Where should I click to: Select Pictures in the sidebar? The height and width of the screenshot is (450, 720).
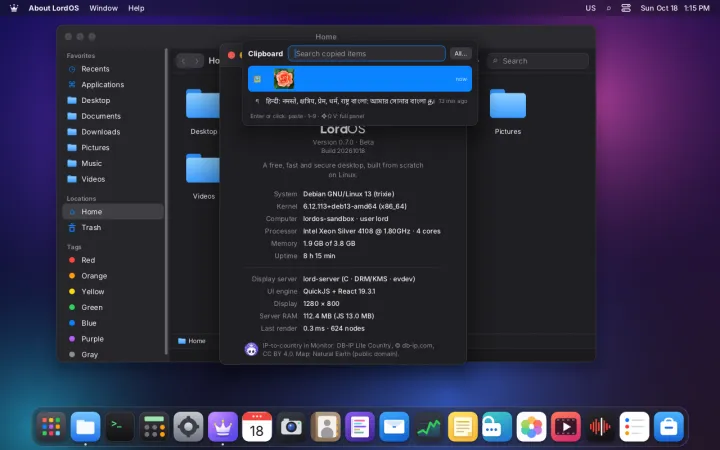[112, 147]
